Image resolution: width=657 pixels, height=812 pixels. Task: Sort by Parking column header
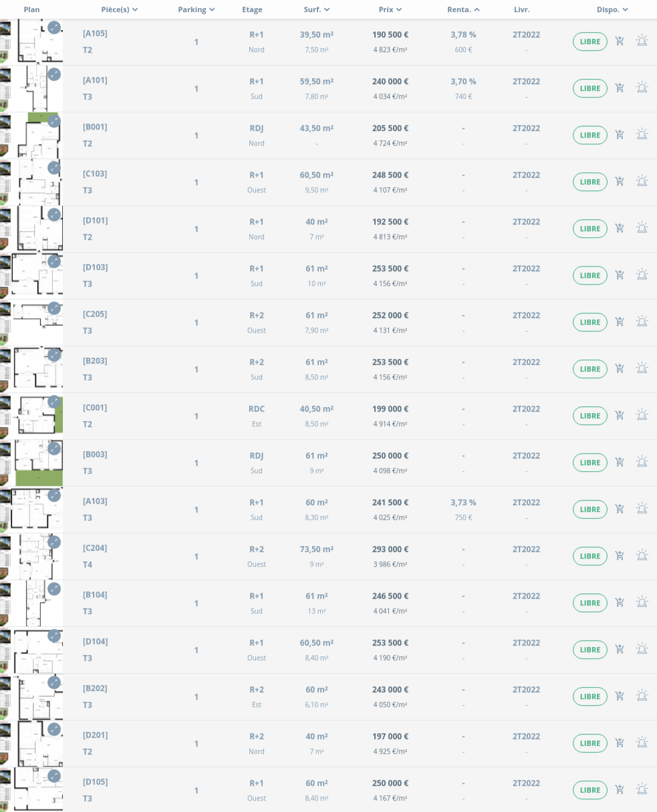click(196, 9)
